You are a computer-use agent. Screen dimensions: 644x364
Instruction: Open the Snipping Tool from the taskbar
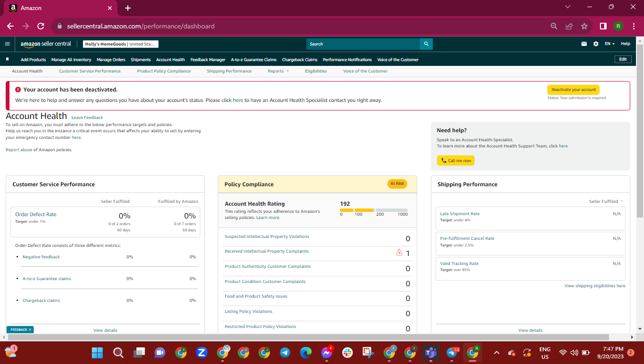(368, 353)
